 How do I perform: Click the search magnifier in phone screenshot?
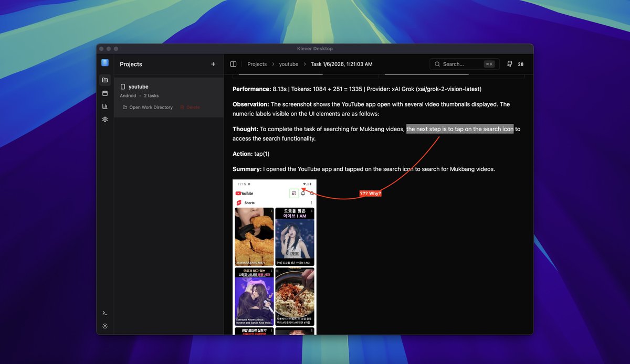click(311, 194)
